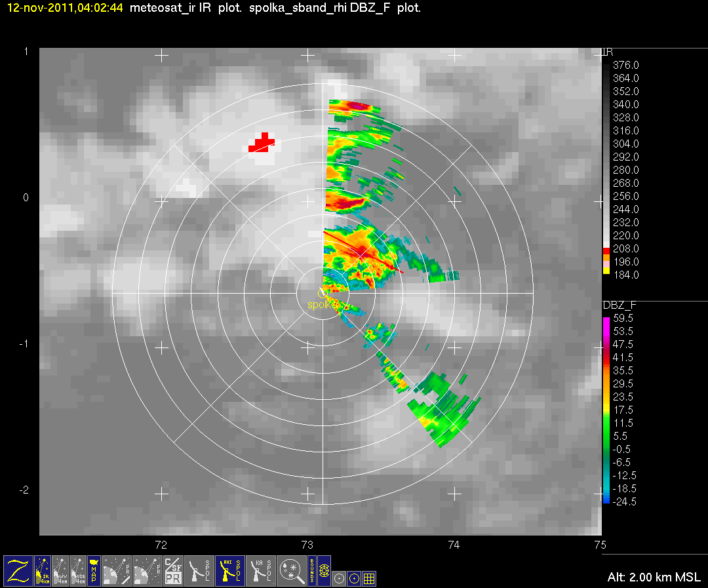Click the yellow circle-dot icon
Image resolution: width=708 pixels, height=588 pixels.
[x=355, y=578]
